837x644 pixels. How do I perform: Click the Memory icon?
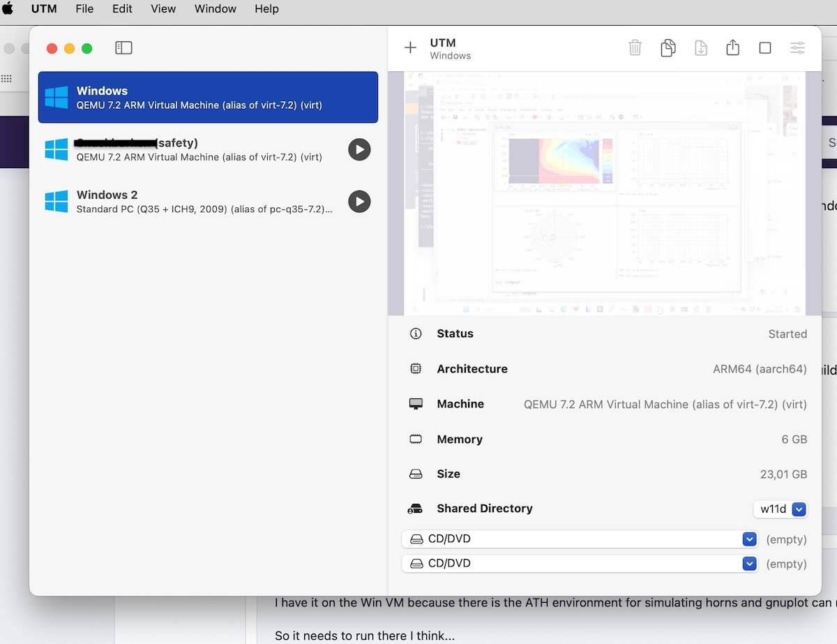coord(416,440)
